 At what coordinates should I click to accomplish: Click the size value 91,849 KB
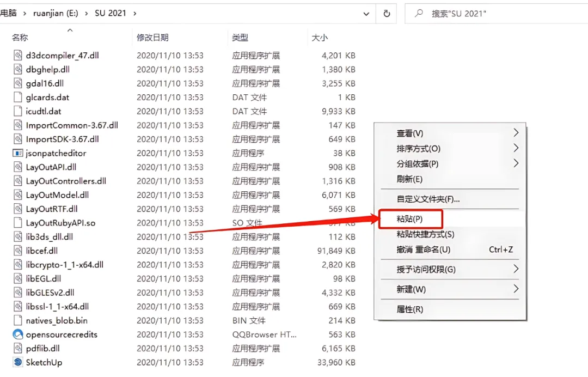[x=336, y=251]
